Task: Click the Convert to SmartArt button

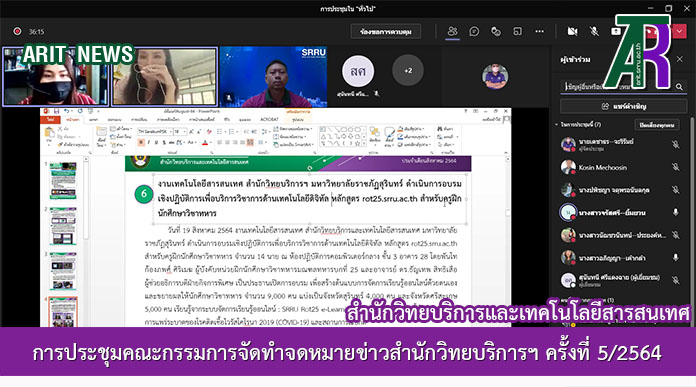Action: pos(293,145)
